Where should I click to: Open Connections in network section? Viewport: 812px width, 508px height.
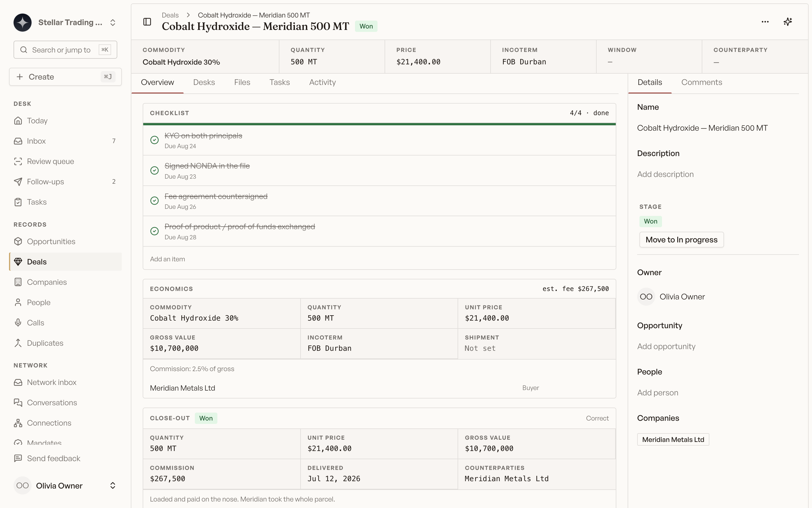tap(65, 423)
